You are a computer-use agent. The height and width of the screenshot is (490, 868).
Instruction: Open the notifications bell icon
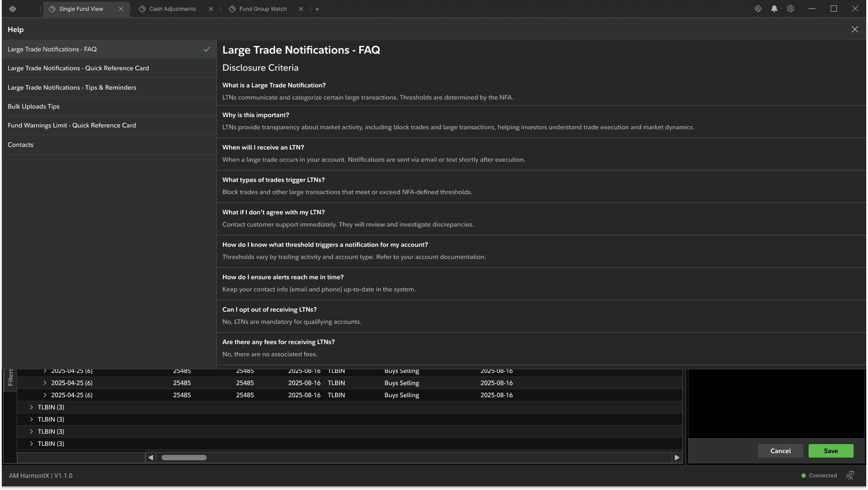[774, 9]
